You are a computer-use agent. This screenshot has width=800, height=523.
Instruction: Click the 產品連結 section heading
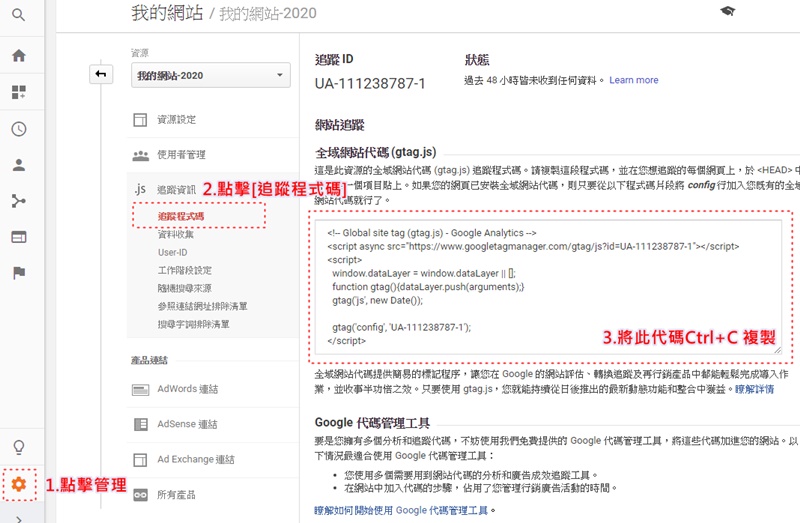149,360
